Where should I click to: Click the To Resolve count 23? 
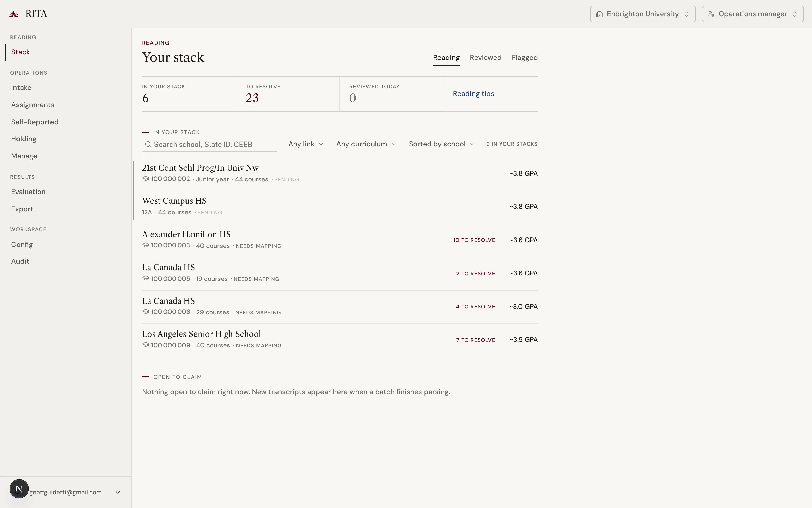click(252, 98)
